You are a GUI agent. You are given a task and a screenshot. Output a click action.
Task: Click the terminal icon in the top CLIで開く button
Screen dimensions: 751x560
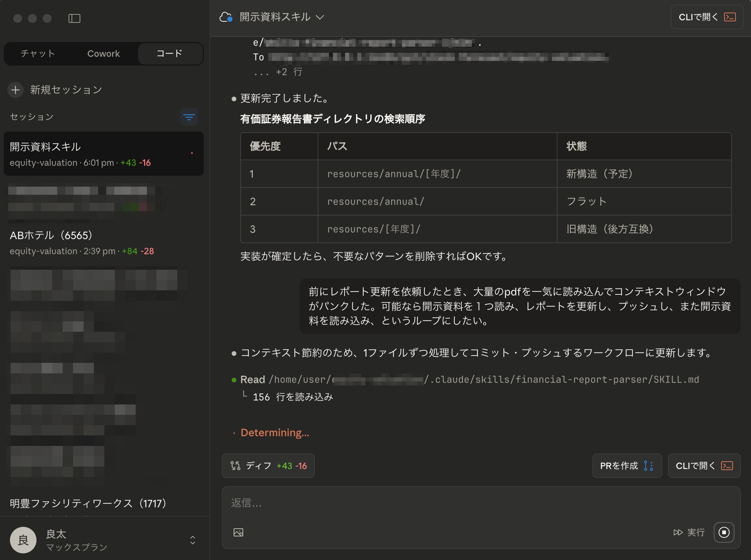[x=730, y=17]
